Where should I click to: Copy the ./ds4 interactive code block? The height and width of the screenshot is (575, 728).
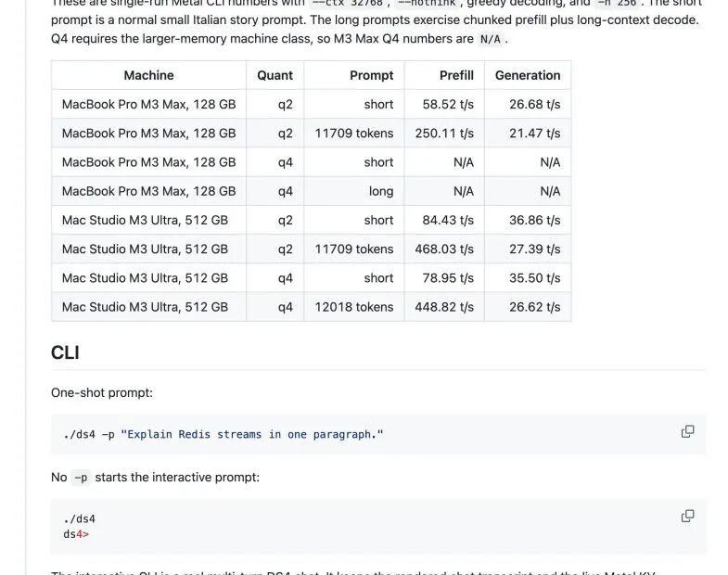[x=687, y=516]
